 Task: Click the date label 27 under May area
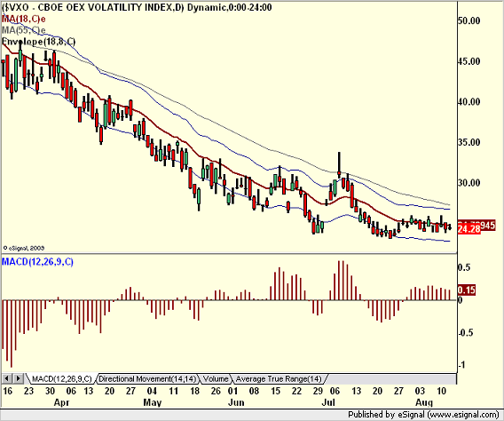pyautogui.click(x=130, y=391)
